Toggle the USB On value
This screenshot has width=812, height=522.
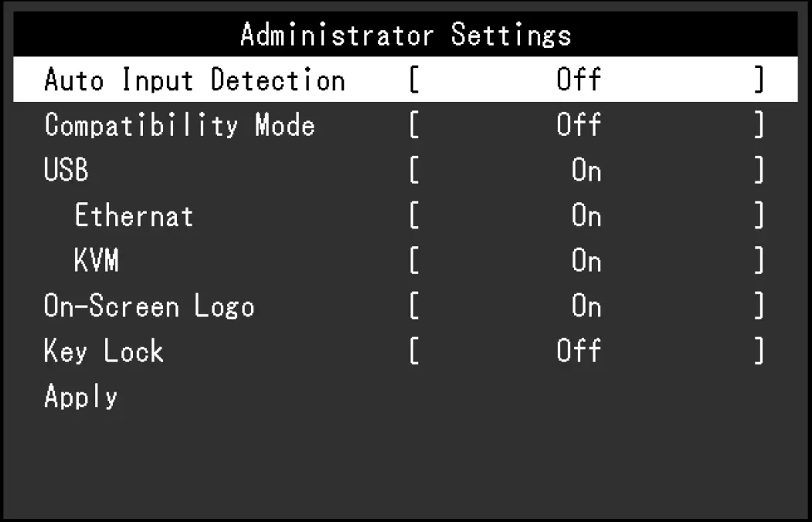click(586, 171)
